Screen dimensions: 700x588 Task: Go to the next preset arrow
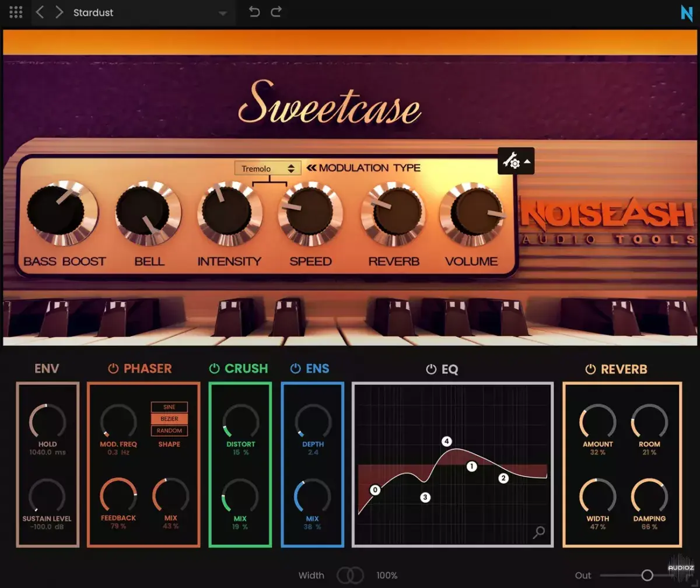[59, 12]
